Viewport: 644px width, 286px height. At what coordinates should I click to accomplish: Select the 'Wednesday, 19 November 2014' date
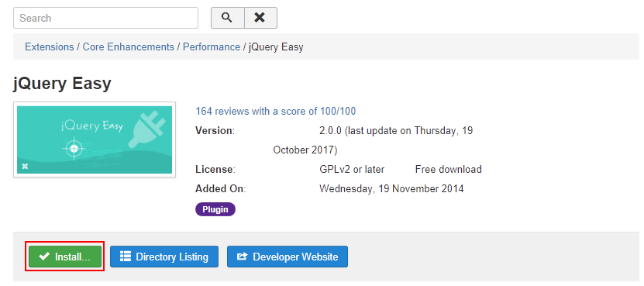(x=391, y=188)
